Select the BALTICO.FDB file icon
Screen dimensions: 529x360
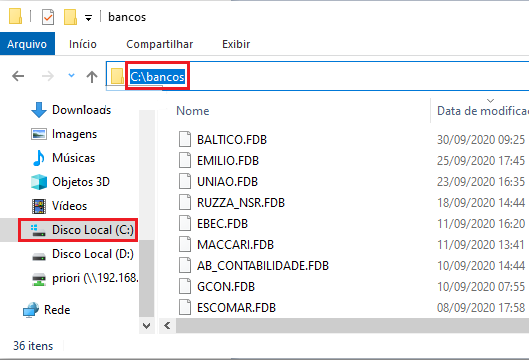click(185, 139)
